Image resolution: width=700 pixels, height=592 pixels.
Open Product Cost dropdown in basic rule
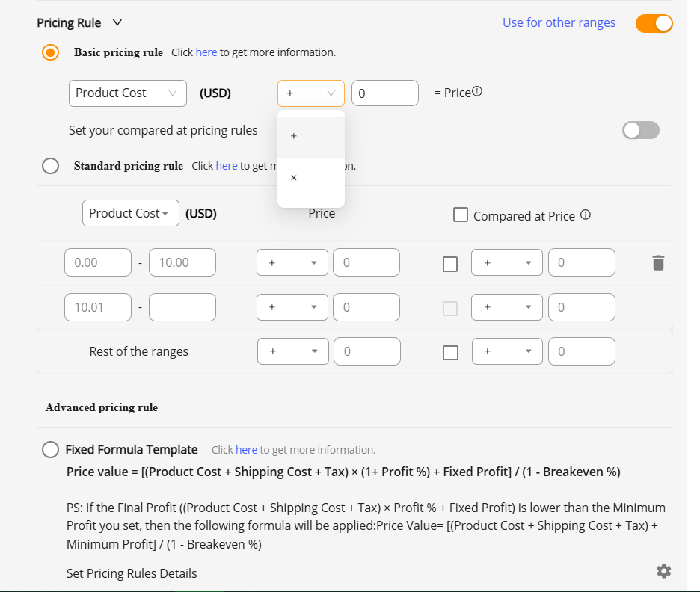[127, 93]
